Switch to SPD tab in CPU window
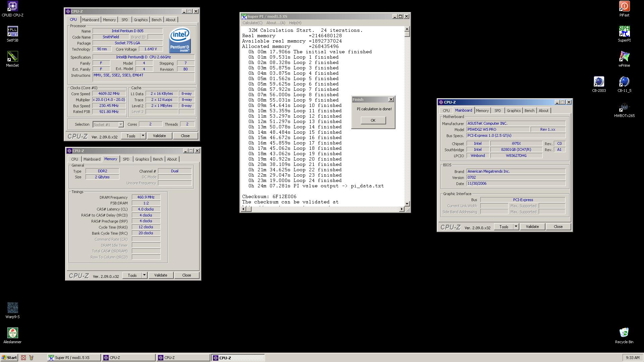 pyautogui.click(x=124, y=20)
